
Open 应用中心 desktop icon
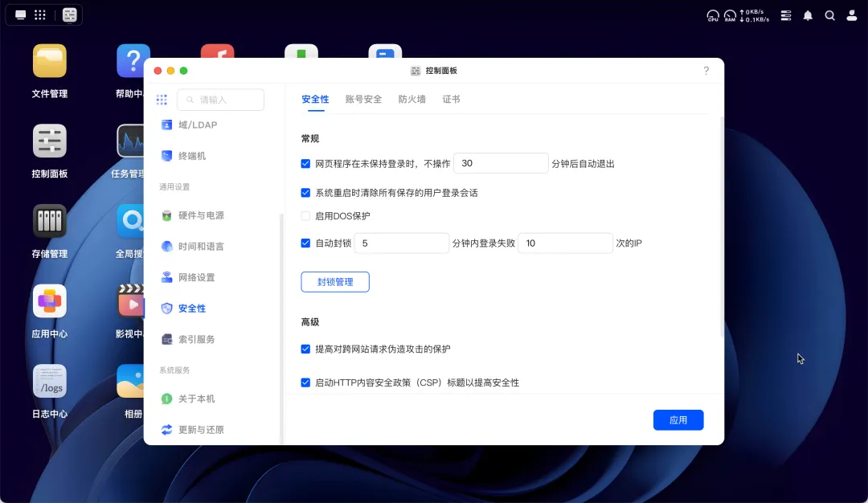[49, 301]
